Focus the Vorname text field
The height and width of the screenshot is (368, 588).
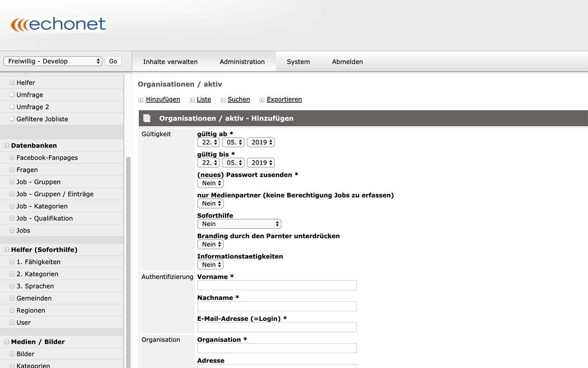click(x=277, y=285)
